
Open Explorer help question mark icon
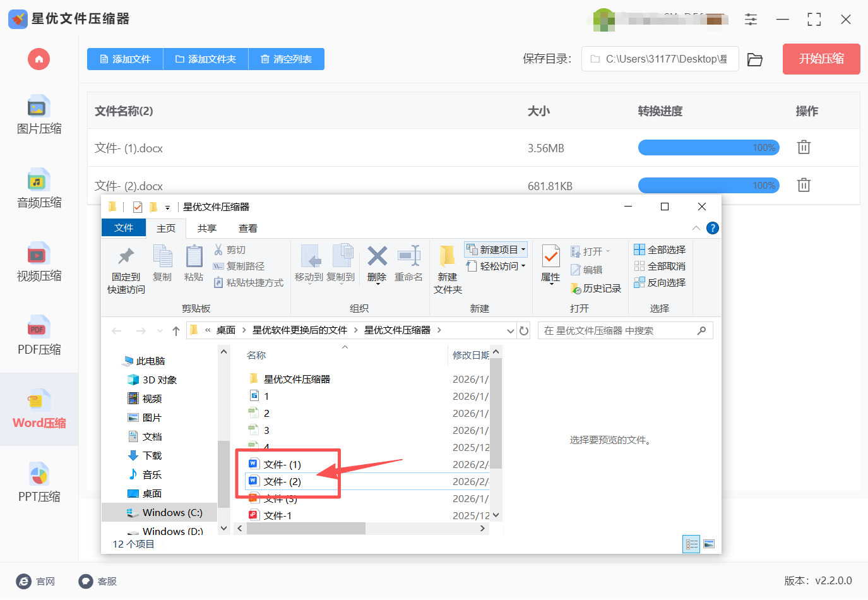tap(713, 228)
